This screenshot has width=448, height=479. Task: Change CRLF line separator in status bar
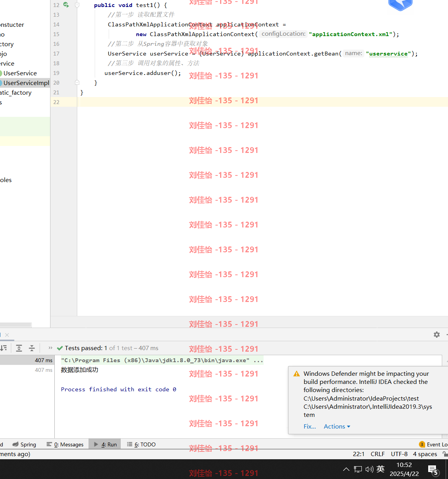point(378,454)
